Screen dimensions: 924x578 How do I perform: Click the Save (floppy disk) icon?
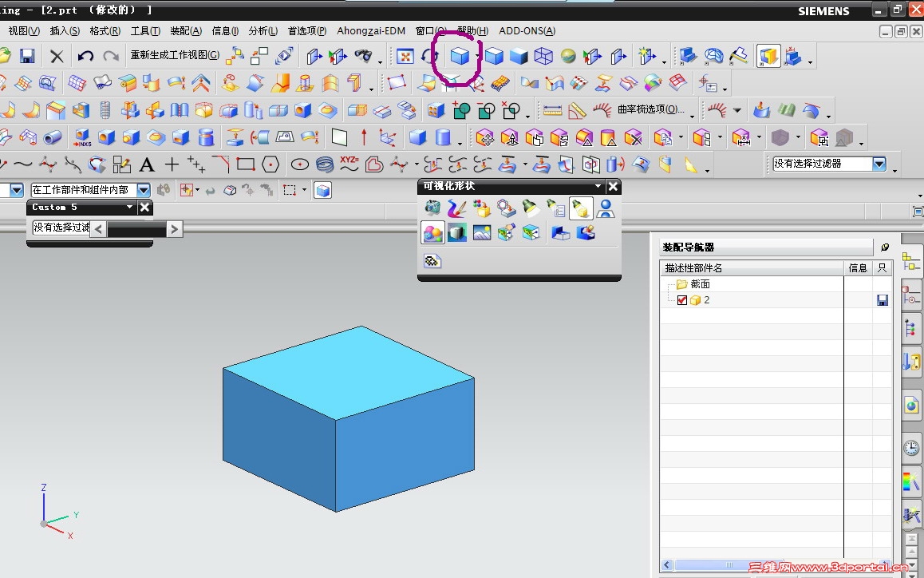point(26,56)
